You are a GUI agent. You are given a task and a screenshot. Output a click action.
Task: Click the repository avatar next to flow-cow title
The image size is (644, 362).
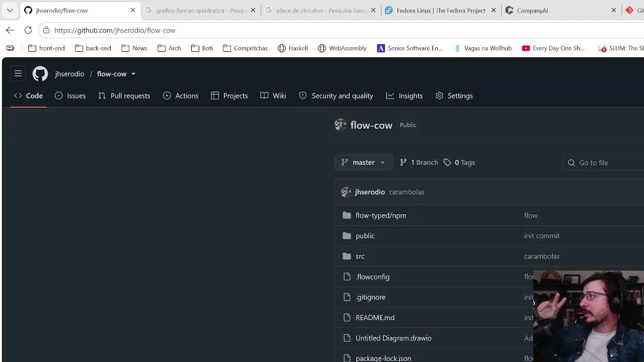341,125
